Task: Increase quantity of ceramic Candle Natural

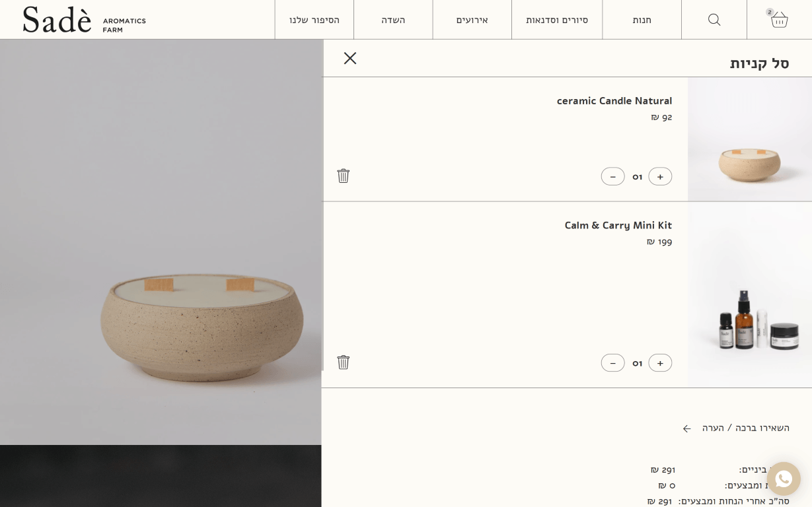Action: (660, 176)
